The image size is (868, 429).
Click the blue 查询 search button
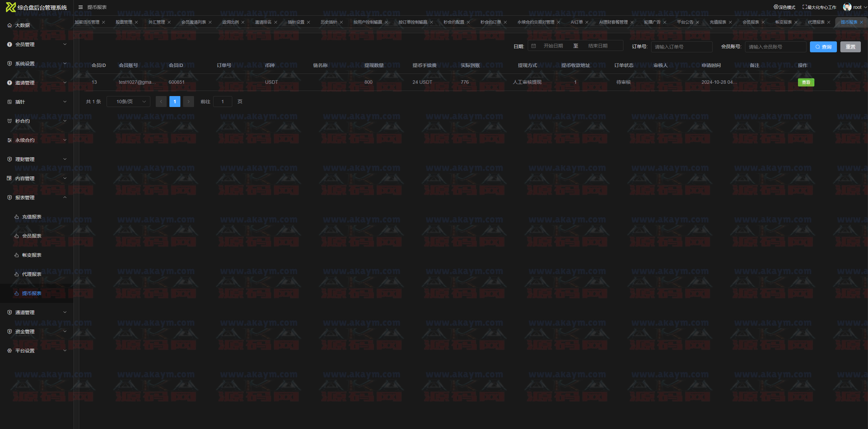[x=823, y=47]
